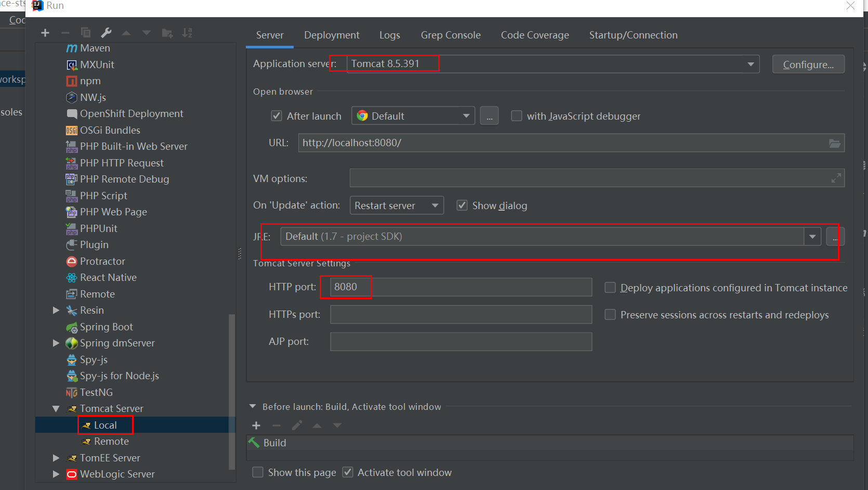The height and width of the screenshot is (490, 868).
Task: Select Spy-js for Node.js in the list
Action: coord(120,376)
